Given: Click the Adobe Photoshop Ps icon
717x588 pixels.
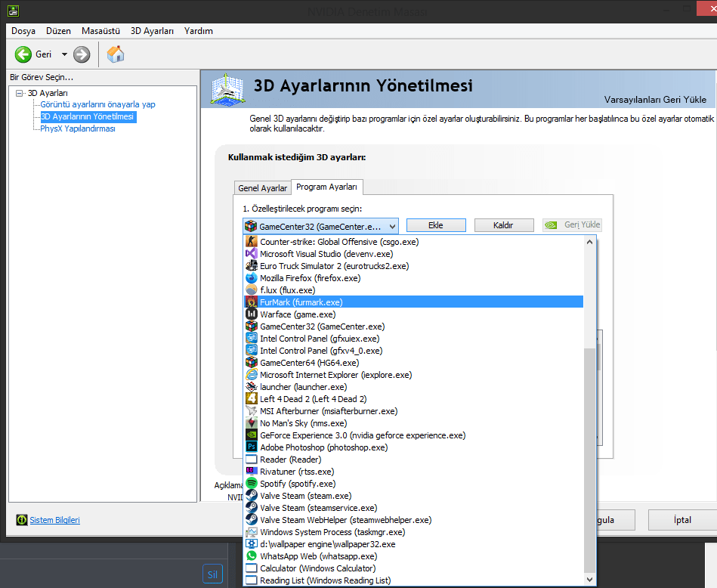Looking at the screenshot, I should (251, 447).
